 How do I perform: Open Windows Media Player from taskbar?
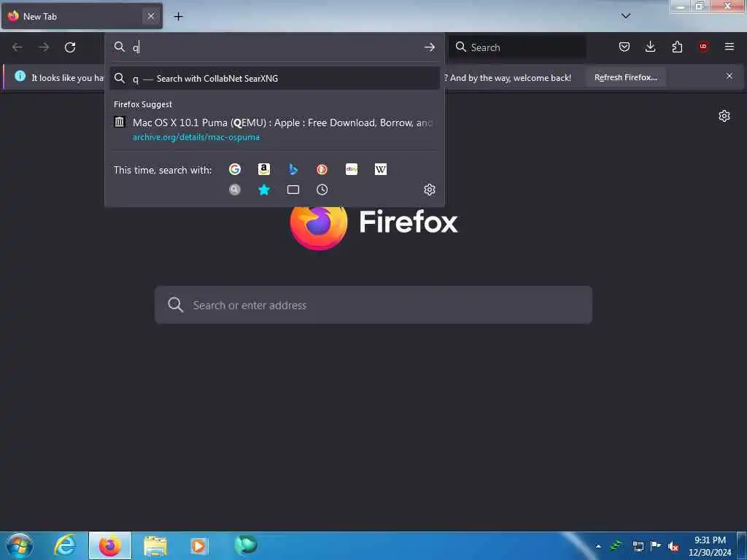[x=199, y=545]
